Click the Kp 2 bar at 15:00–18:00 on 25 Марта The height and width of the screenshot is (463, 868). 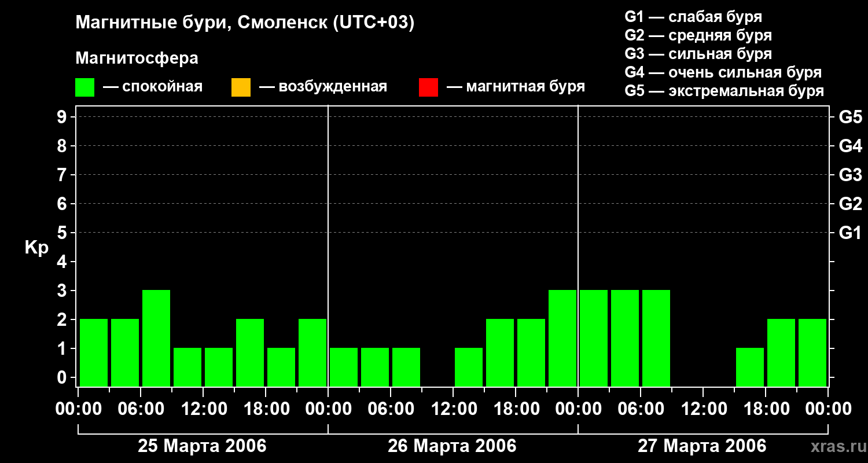click(250, 352)
